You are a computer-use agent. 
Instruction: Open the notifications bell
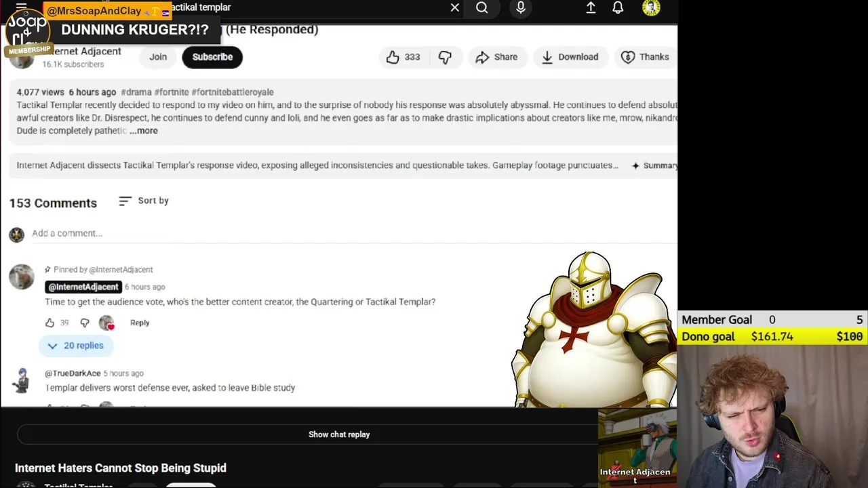[618, 7]
